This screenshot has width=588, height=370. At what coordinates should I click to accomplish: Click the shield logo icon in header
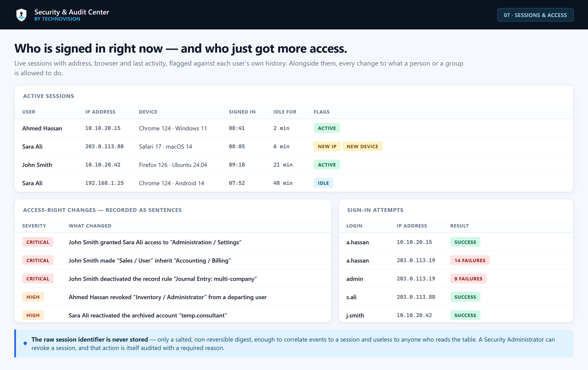point(21,15)
